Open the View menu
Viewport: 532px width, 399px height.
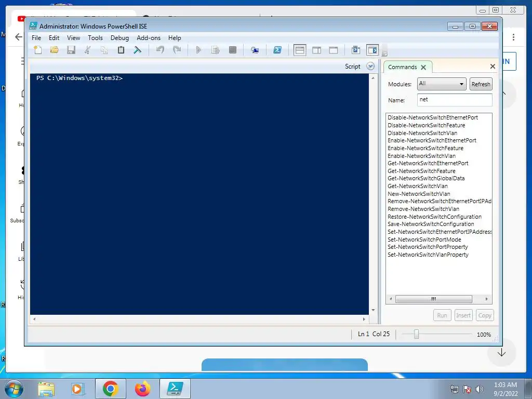tap(73, 38)
